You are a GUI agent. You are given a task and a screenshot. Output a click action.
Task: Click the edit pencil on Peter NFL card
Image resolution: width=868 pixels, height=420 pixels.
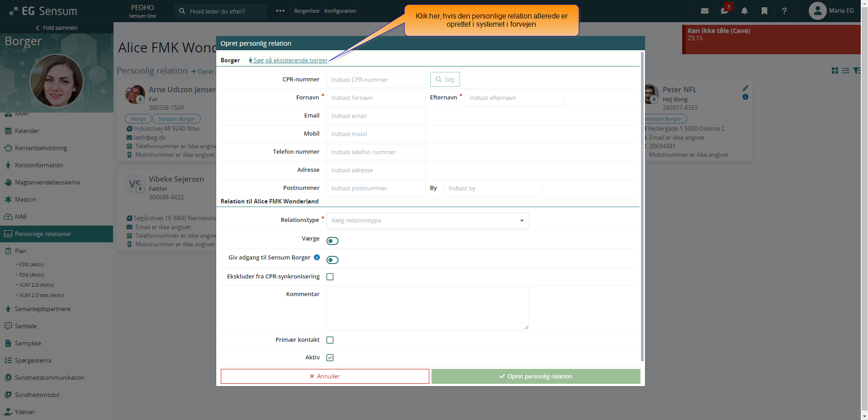pyautogui.click(x=745, y=88)
